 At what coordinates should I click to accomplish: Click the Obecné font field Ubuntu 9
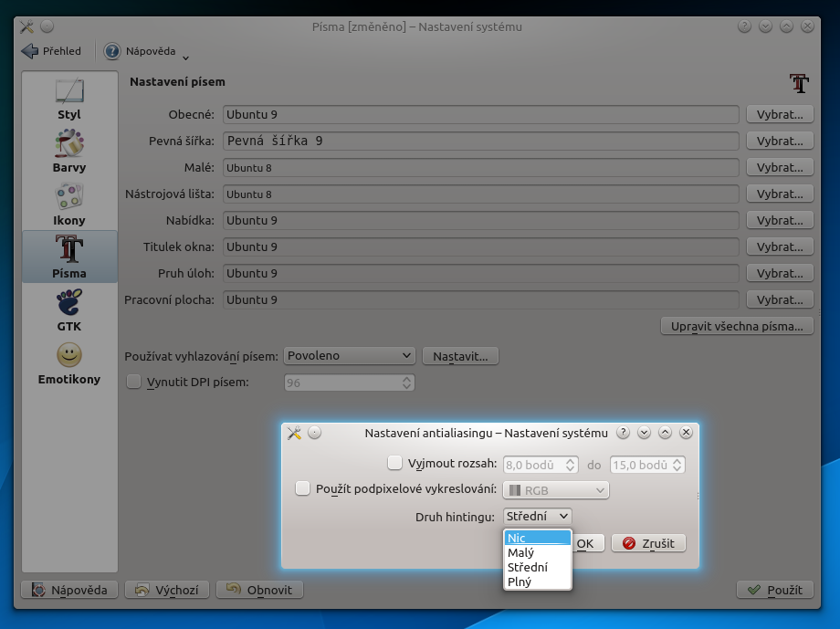[480, 115]
